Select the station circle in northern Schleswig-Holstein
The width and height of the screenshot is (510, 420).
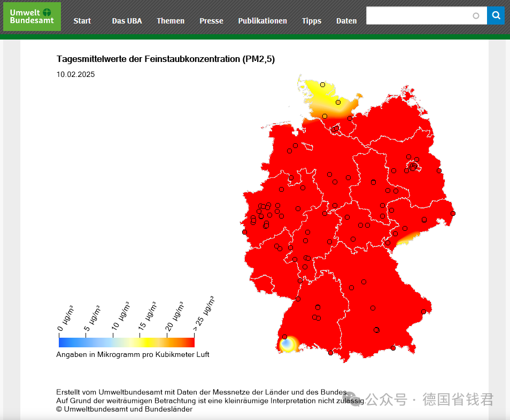pyautogui.click(x=322, y=84)
